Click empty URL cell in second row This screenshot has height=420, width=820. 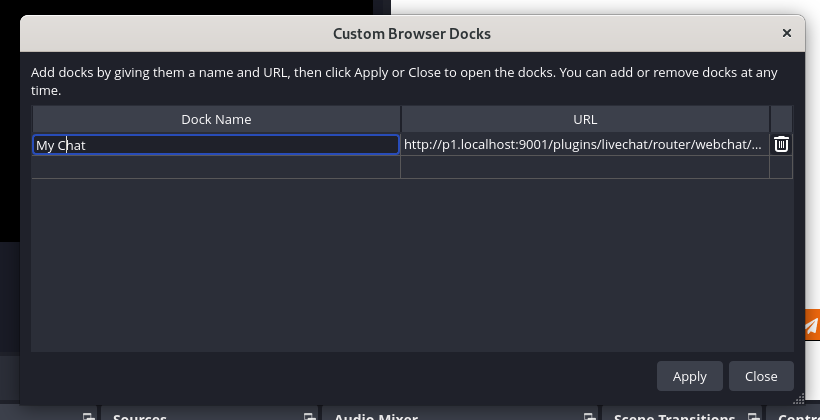pyautogui.click(x=584, y=168)
